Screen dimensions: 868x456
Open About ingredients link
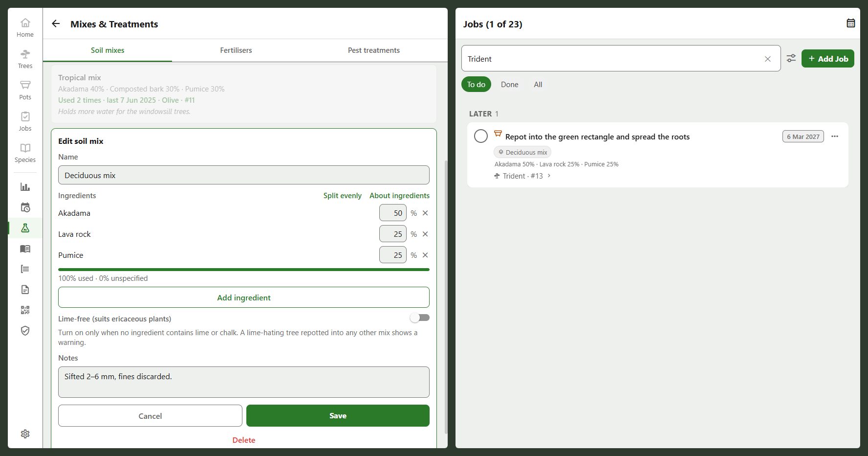click(399, 195)
